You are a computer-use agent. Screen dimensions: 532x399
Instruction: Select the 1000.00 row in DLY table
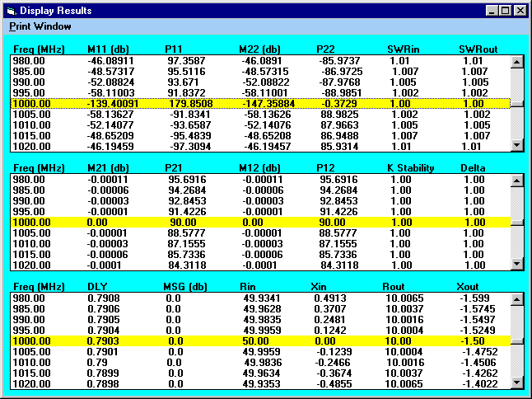point(260,340)
